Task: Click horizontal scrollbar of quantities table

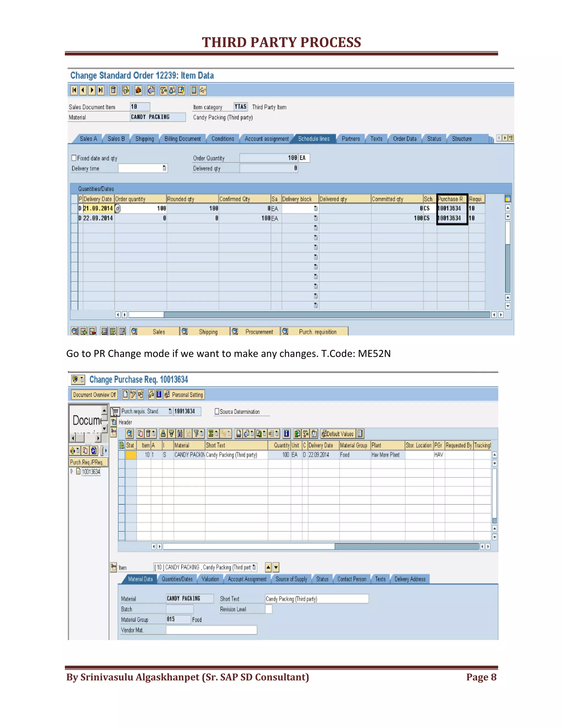Action: click(310, 315)
